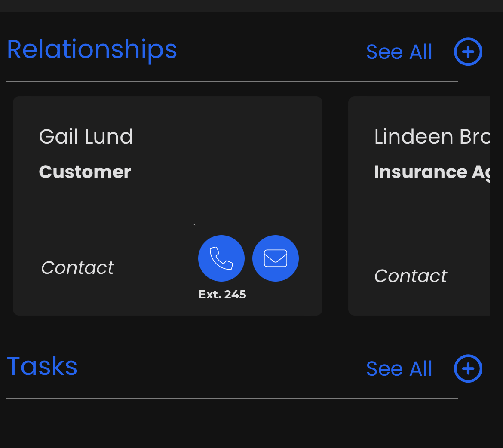Add a new task with plus icon
This screenshot has height=448, width=503.
click(468, 368)
